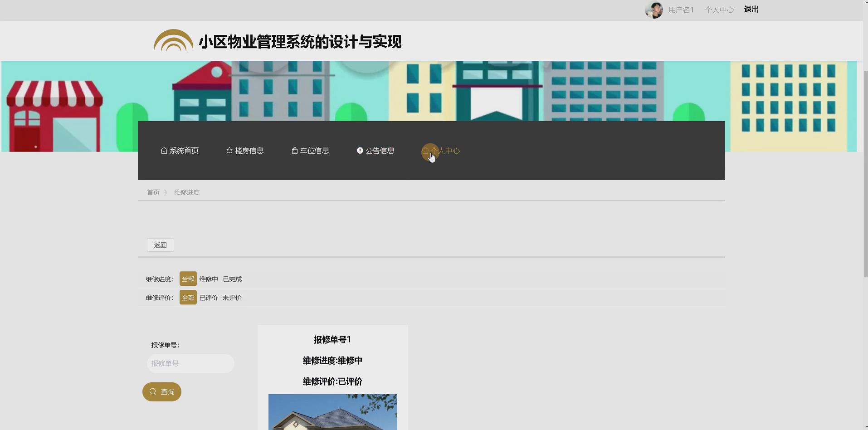The height and width of the screenshot is (430, 868).
Task: Click the 返回 button
Action: (160, 245)
